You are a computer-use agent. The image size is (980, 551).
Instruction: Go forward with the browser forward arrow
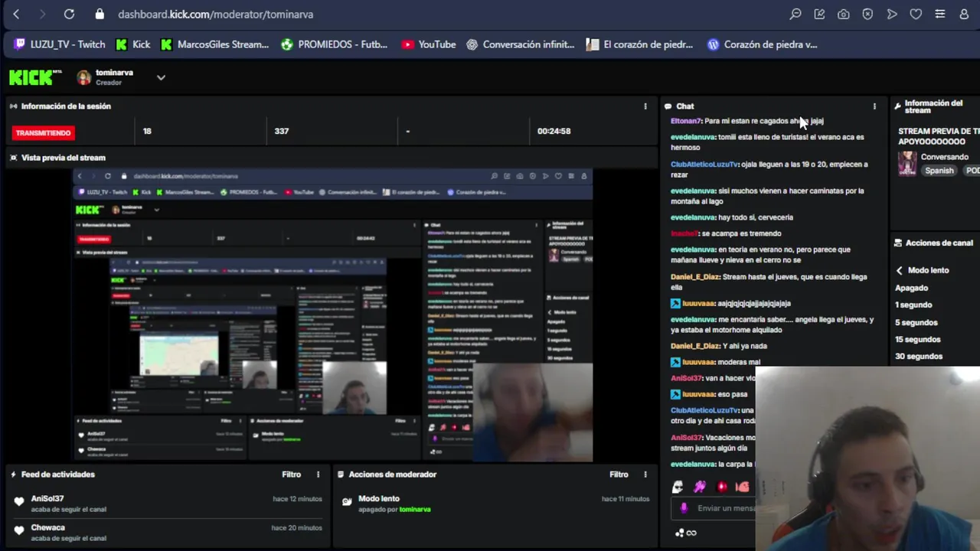click(x=42, y=14)
